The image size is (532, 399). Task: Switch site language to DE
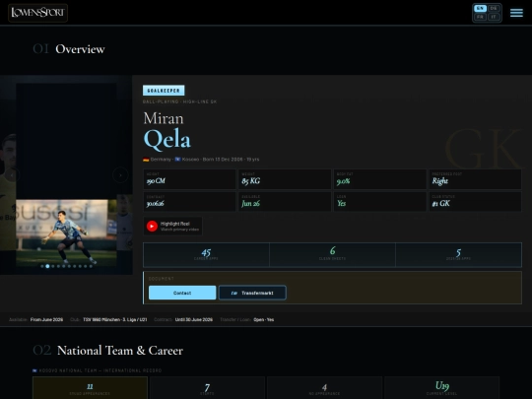pos(494,8)
